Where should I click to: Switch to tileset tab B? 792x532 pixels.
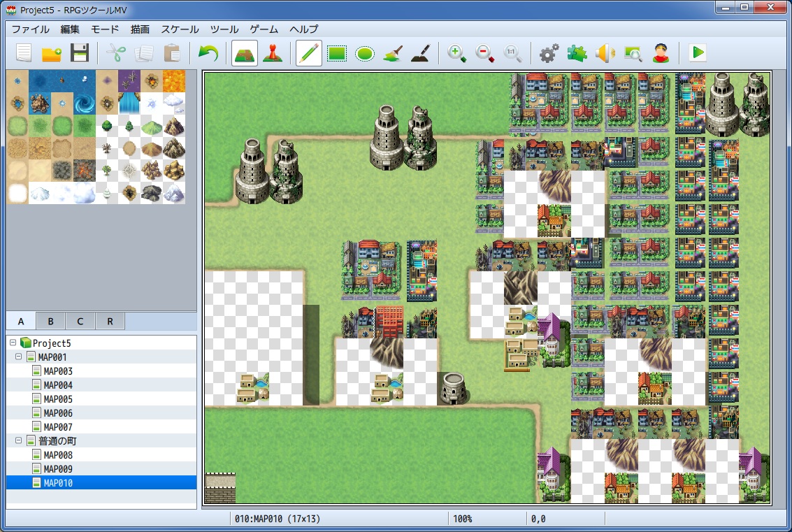click(50, 321)
